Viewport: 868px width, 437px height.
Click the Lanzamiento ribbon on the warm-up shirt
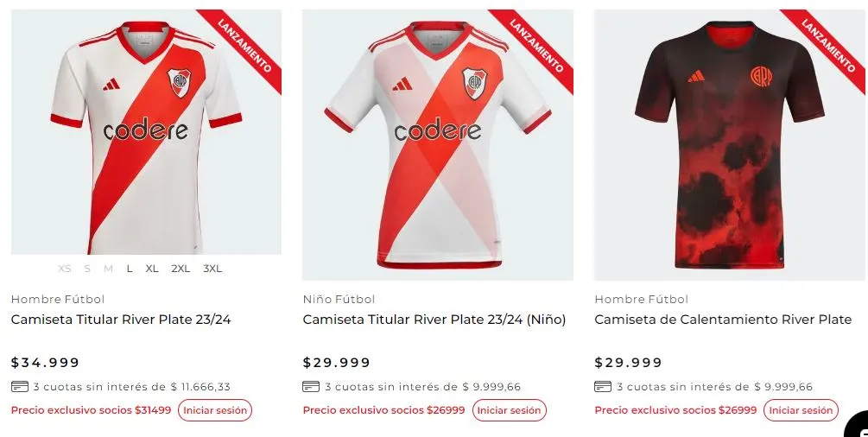tap(828, 45)
